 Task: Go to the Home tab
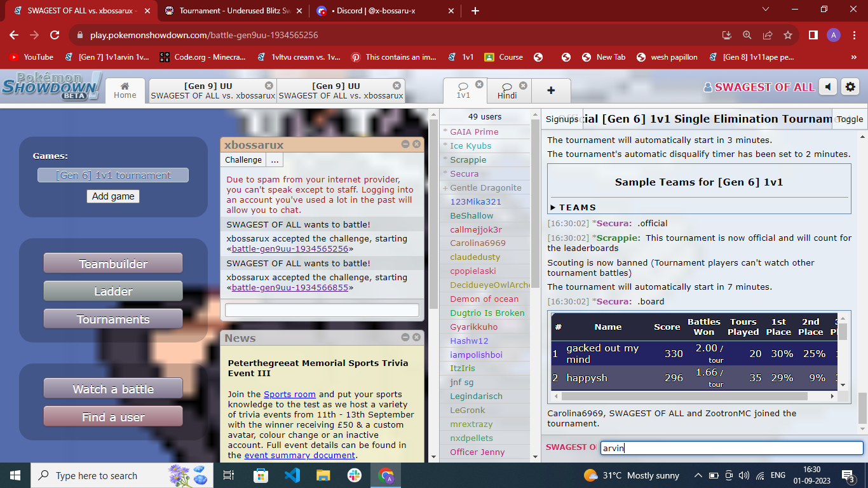tap(125, 91)
